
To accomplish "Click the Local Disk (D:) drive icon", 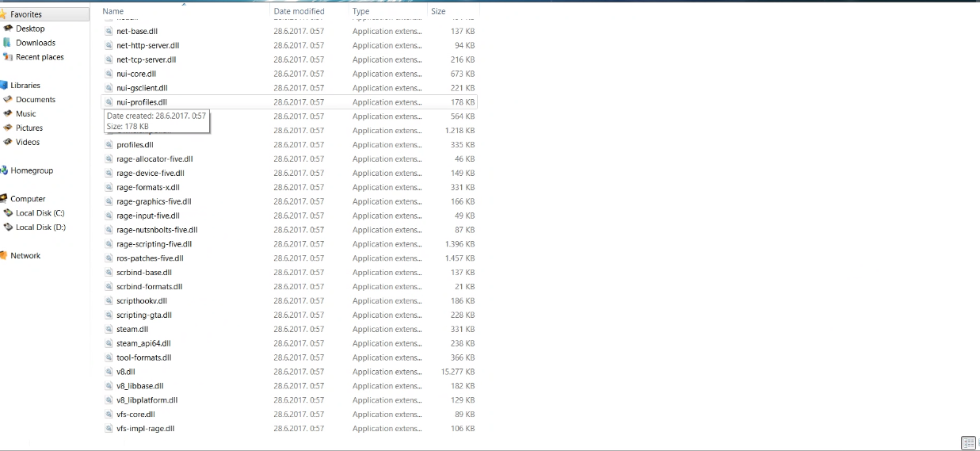I will pos(8,227).
